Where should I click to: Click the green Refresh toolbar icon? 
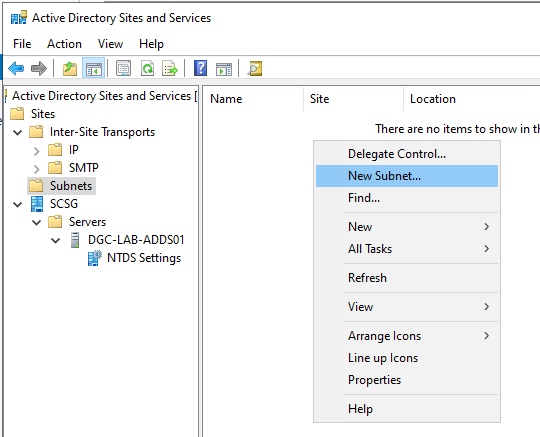click(148, 69)
